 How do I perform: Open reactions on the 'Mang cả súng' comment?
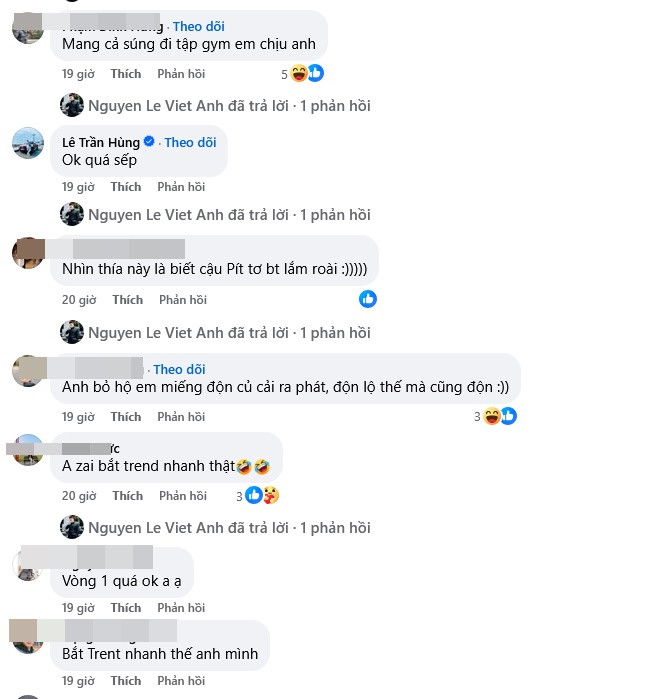(302, 74)
